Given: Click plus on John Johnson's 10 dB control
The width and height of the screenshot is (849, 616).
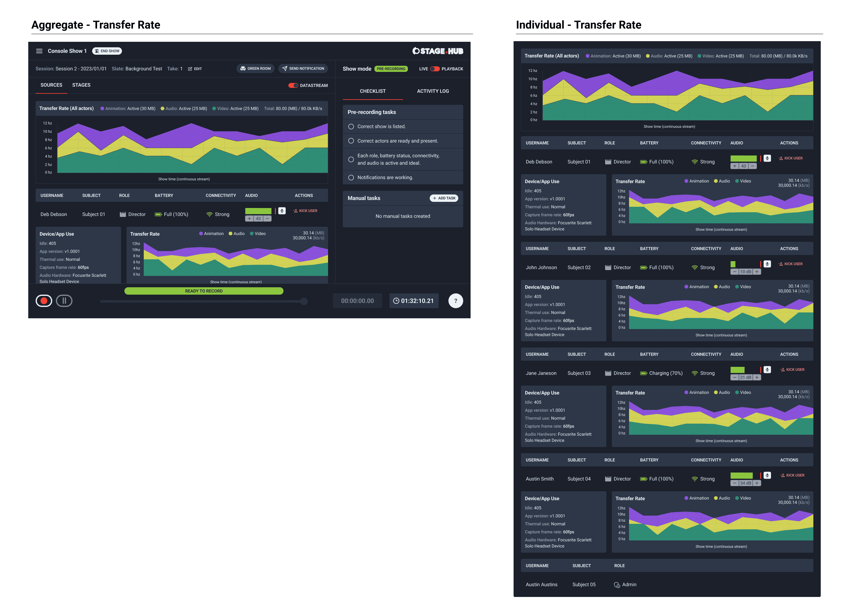Looking at the screenshot, I should click(757, 272).
